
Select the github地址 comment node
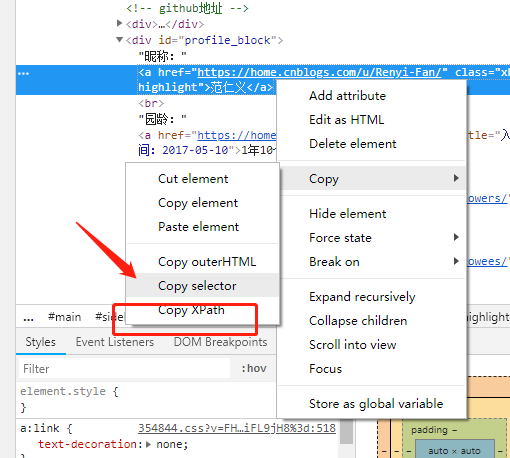tap(187, 8)
